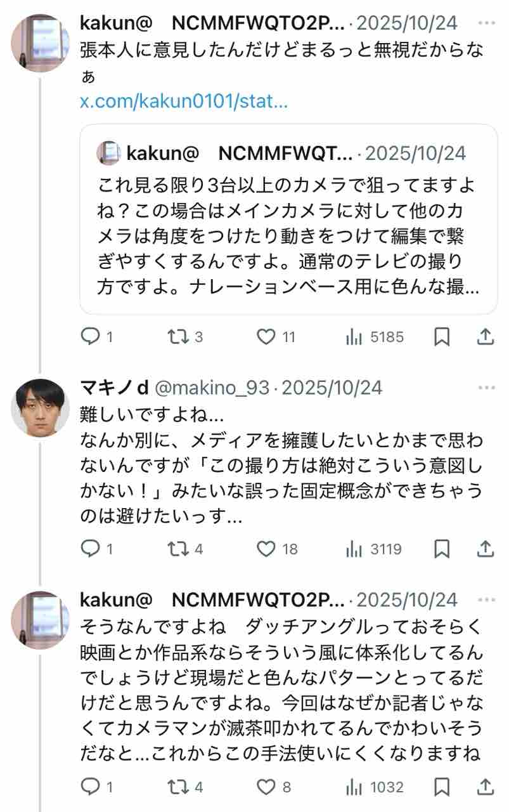This screenshot has width=509, height=812.
Task: Open the x.com/kakun0101 status link
Action: 184,101
